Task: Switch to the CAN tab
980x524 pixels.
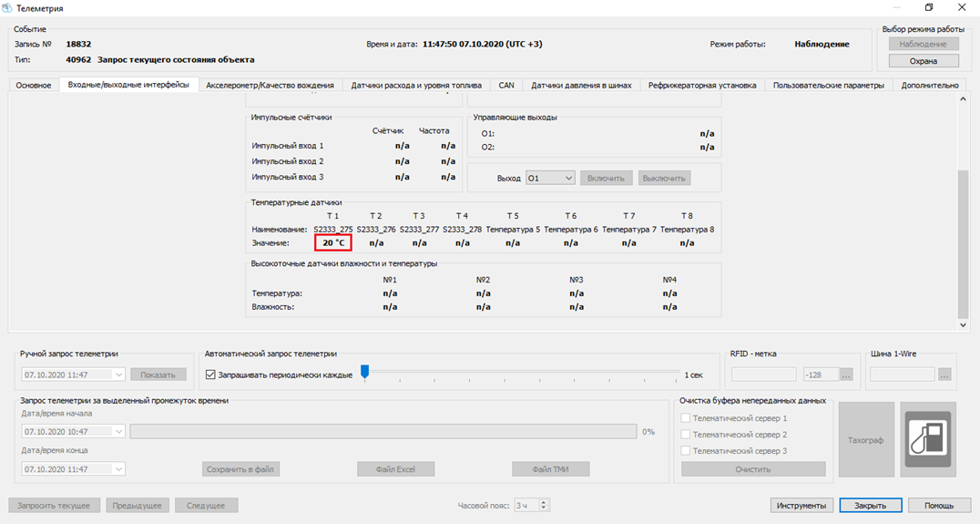Action: coord(506,86)
